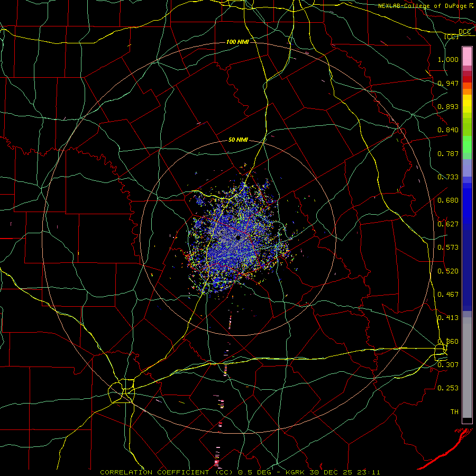This screenshot has height=476, width=476.
Task: Click the TH threshold label on the scale
Action: click(454, 412)
